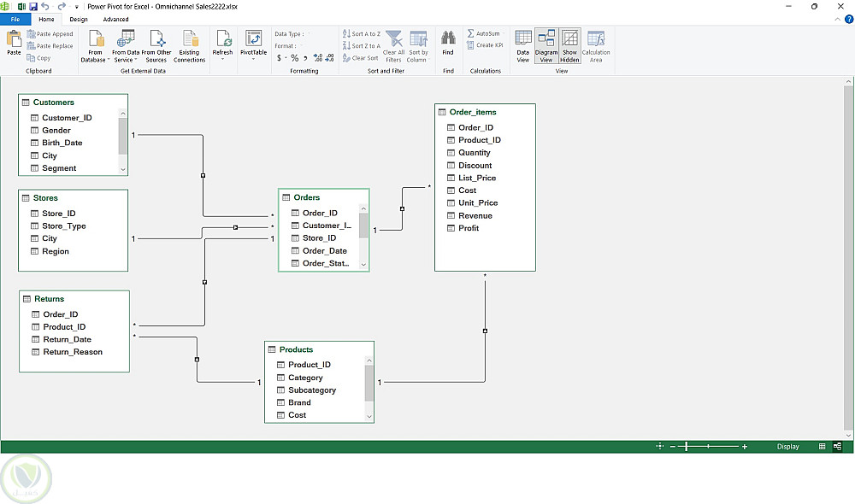Image resolution: width=855 pixels, height=504 pixels.
Task: Switch to Data View in ribbon
Action: [x=523, y=45]
